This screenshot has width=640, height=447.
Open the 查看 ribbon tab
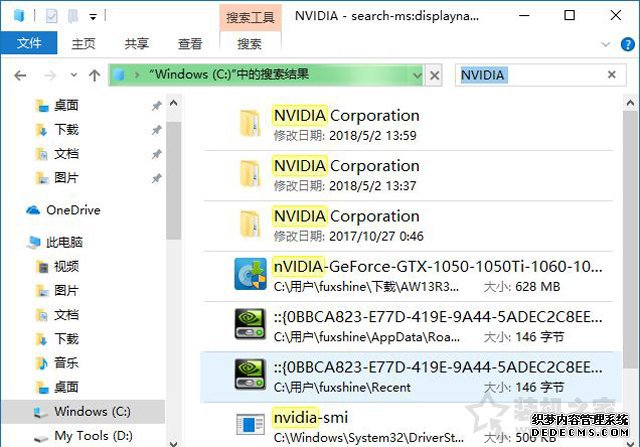click(190, 43)
